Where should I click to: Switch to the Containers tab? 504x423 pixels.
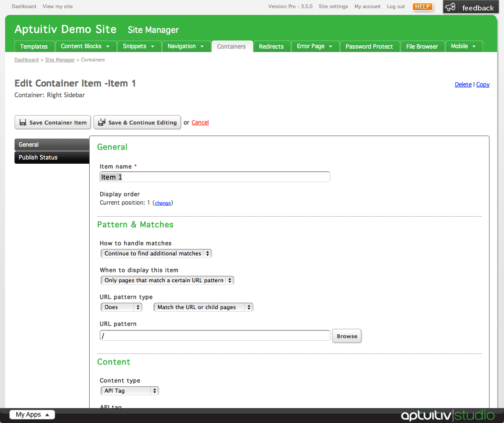click(x=231, y=46)
